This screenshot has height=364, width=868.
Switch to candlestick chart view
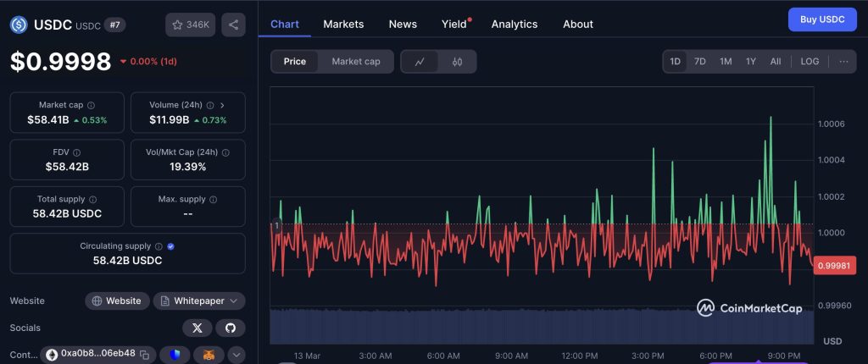[457, 62]
